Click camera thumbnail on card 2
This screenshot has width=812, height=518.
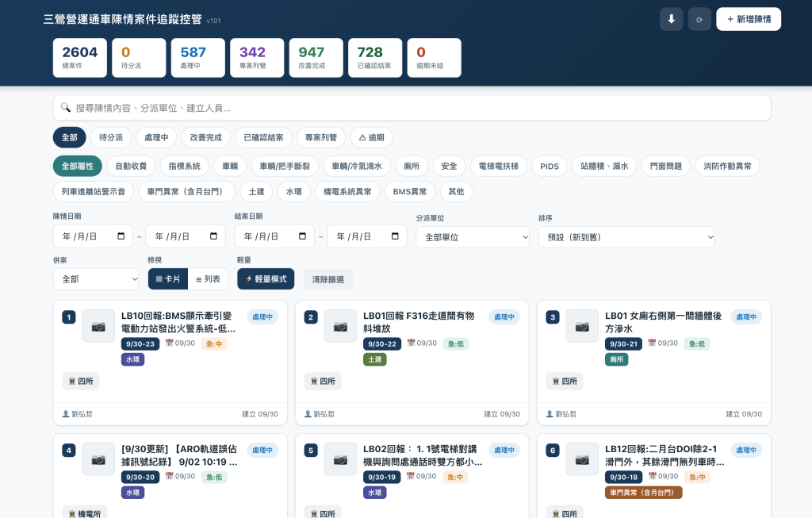click(340, 326)
